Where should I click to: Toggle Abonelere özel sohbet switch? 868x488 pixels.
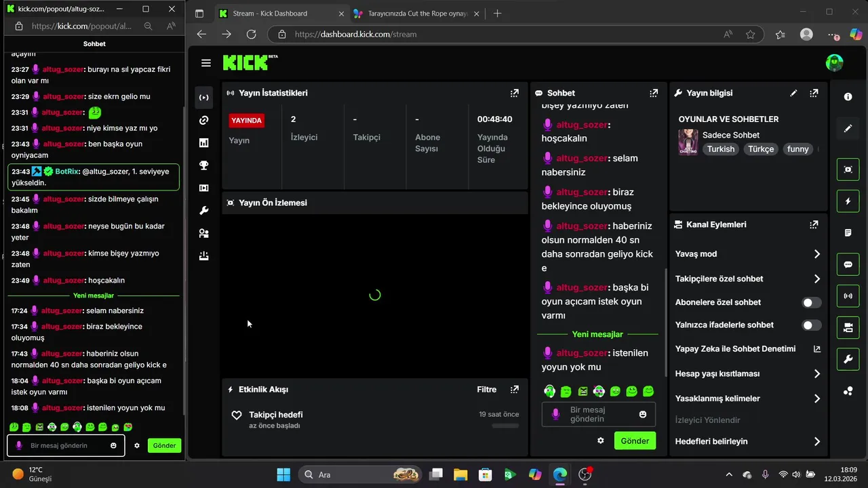coord(812,302)
